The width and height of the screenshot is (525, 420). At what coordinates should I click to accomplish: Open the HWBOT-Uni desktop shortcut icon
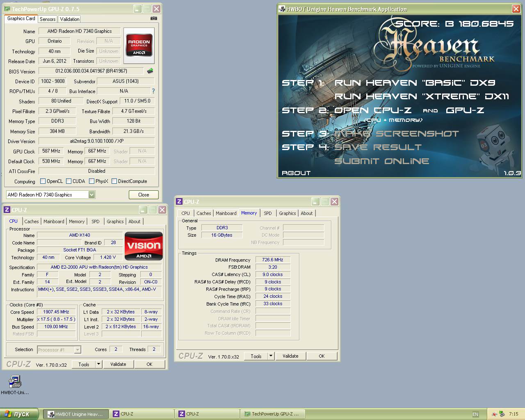point(15,382)
